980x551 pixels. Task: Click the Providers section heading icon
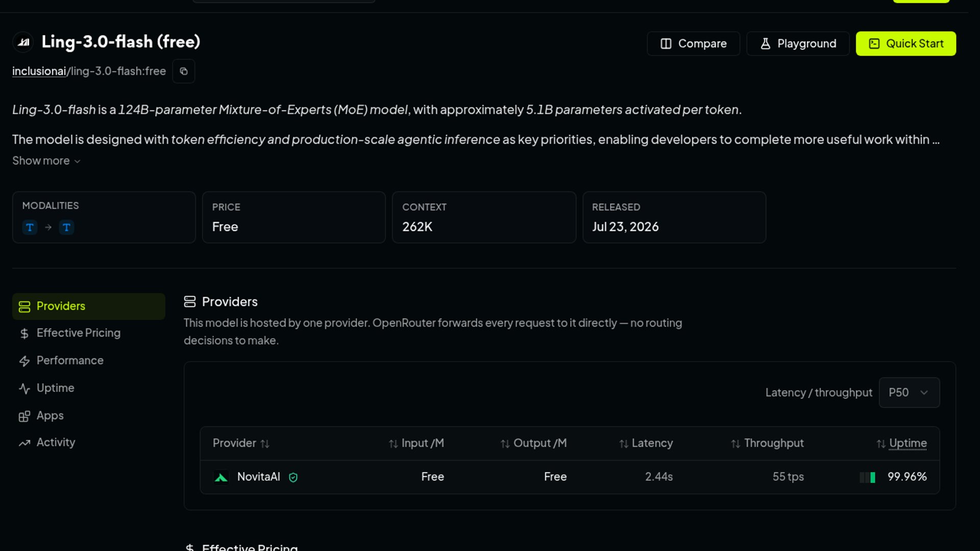tap(190, 302)
